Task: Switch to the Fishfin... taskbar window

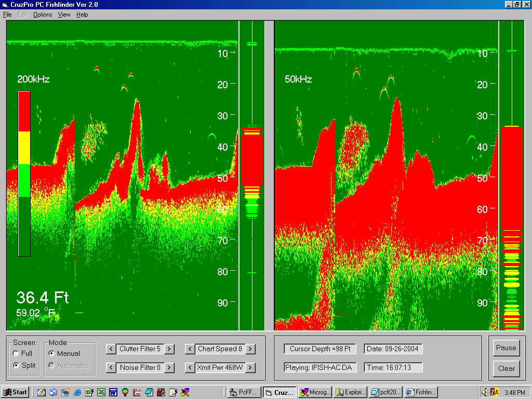Action: pos(421,393)
